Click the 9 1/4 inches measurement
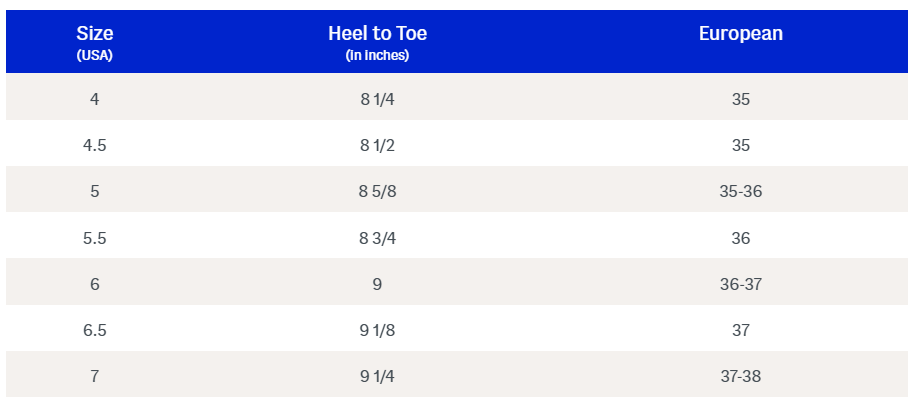This screenshot has height=403, width=908. pyautogui.click(x=377, y=376)
